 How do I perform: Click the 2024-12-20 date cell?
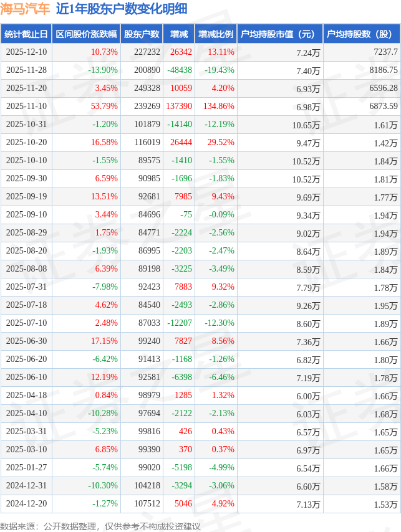(26, 504)
